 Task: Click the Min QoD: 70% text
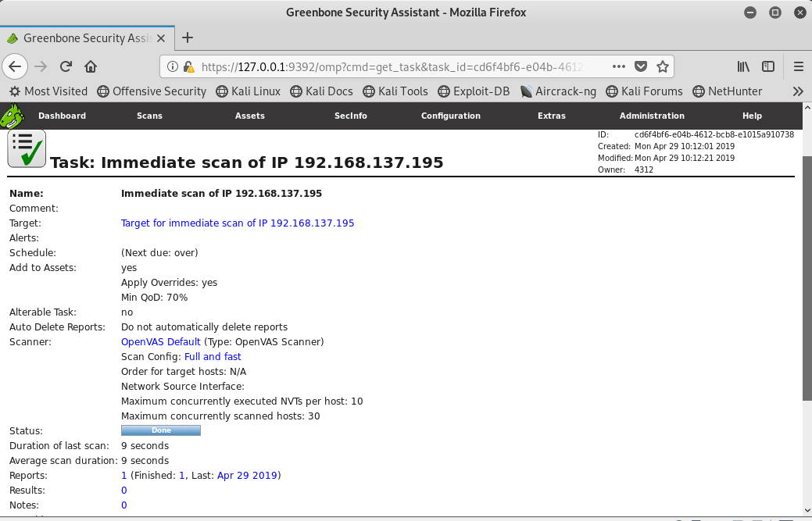(x=154, y=298)
